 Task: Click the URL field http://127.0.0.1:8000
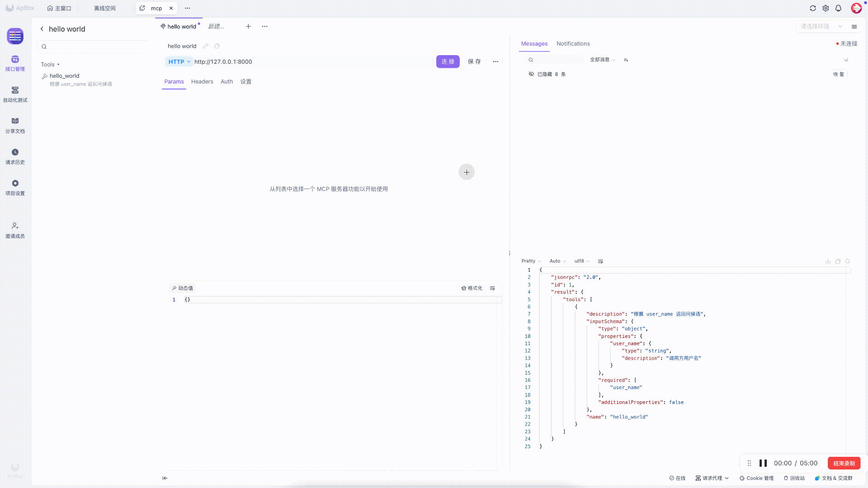pyautogui.click(x=312, y=61)
